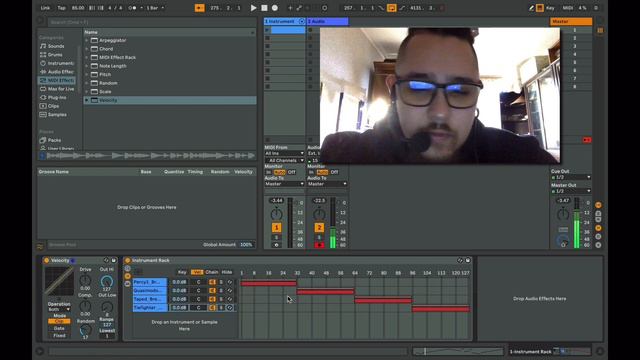Expand the Chord folder

87,49
